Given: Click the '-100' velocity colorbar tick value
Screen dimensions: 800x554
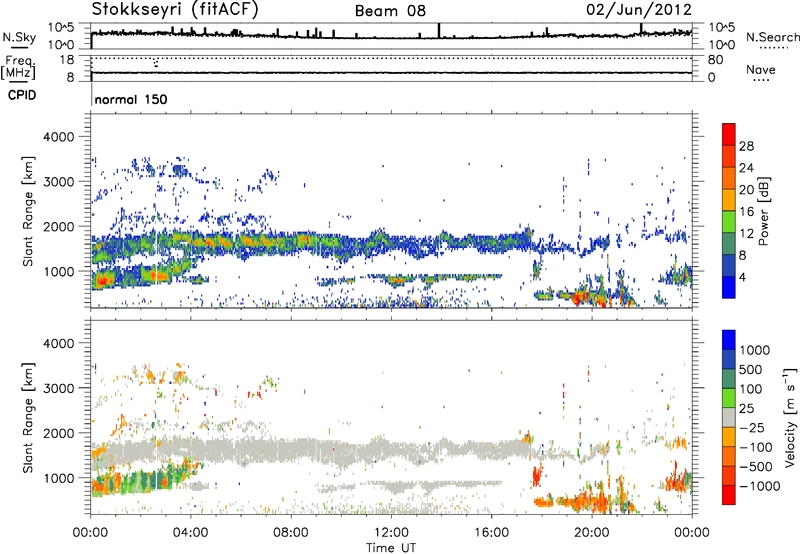Looking at the screenshot, I should point(756,447).
